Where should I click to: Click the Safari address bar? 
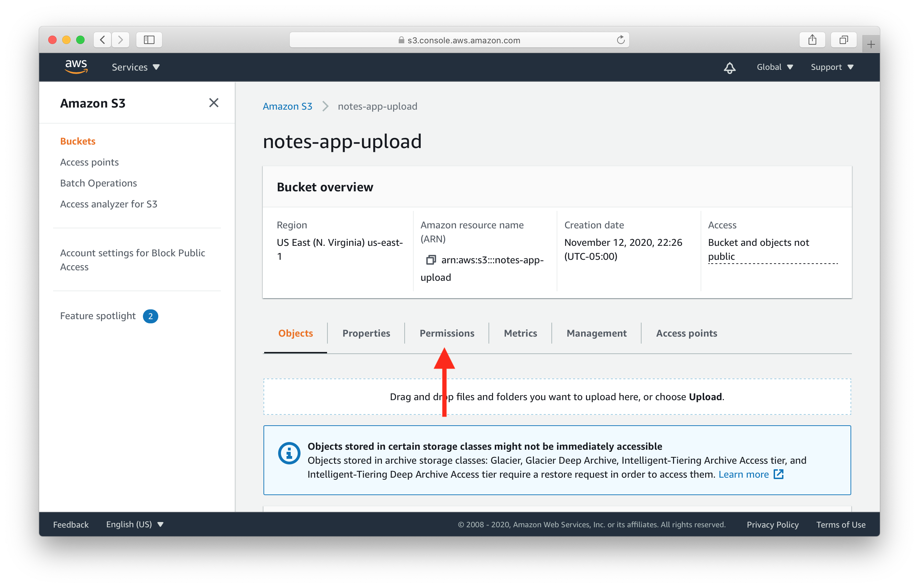coord(459,40)
